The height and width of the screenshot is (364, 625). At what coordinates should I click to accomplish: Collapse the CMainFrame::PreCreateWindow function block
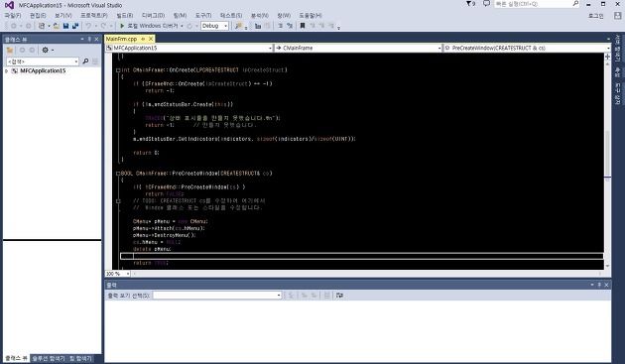coord(118,174)
